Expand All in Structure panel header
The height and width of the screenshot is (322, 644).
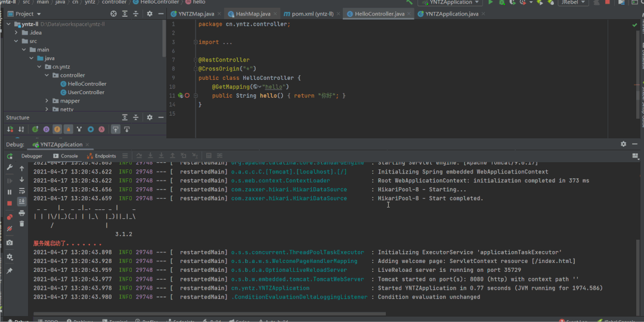pos(125,117)
